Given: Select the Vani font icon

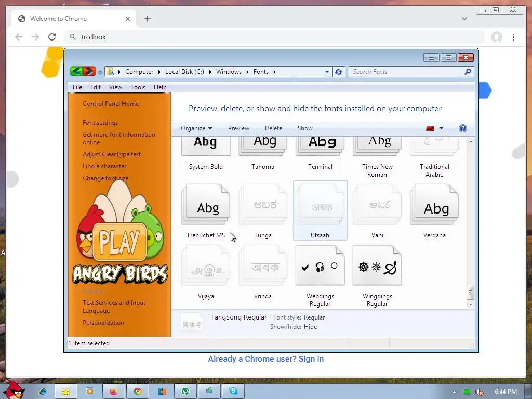Looking at the screenshot, I should [377, 205].
